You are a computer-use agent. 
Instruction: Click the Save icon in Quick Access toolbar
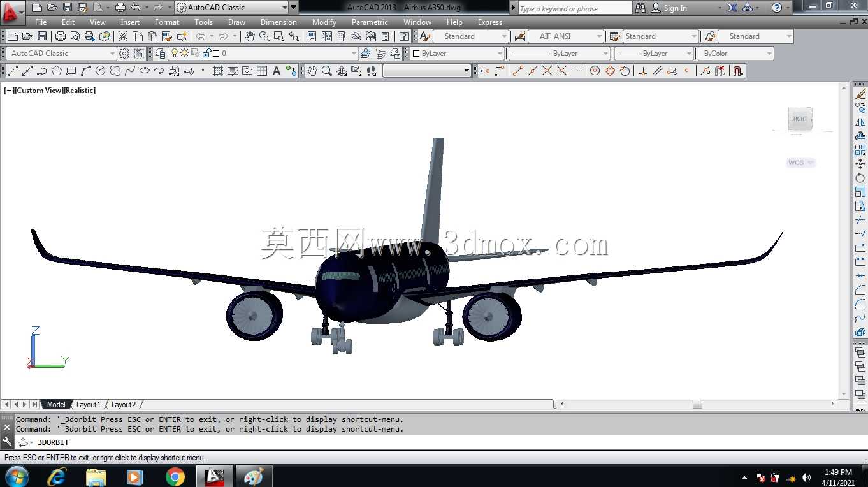point(67,8)
